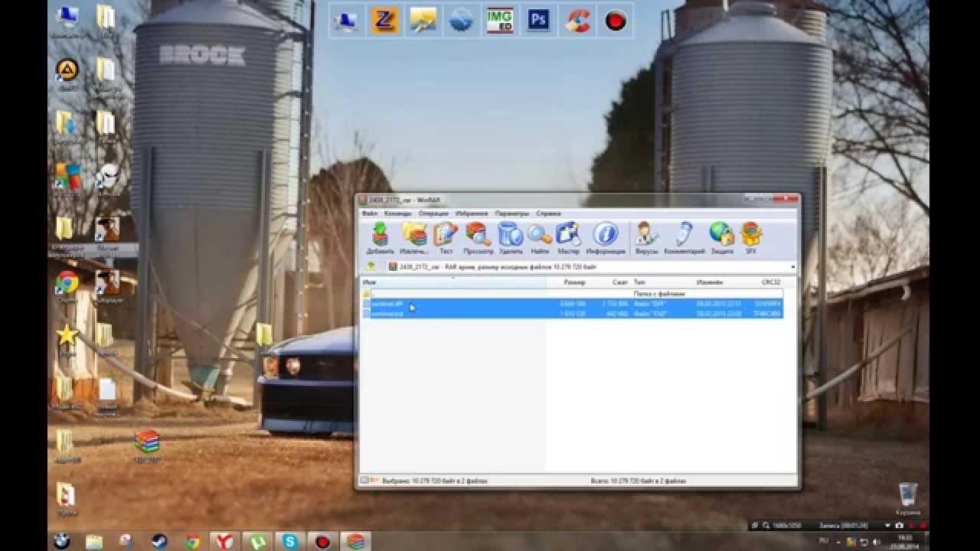Viewport: 980px width, 551px height.
Task: Expand the archive path dropdown arrow
Action: (792, 267)
